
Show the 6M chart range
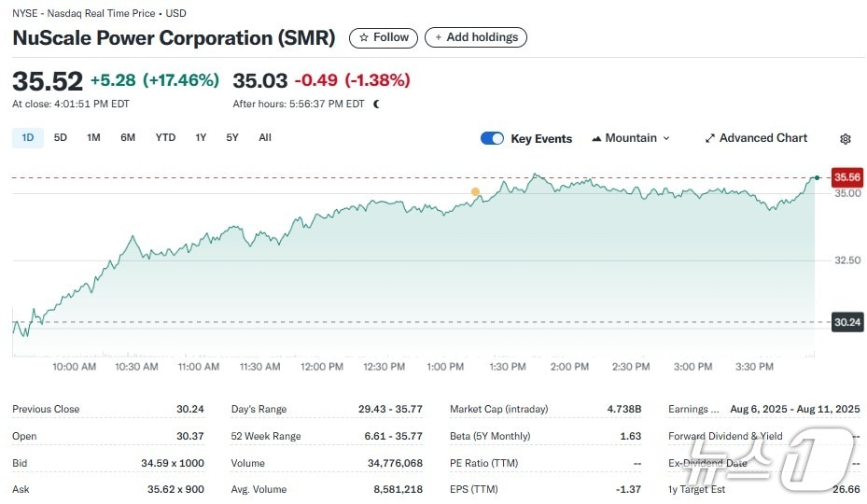point(128,138)
